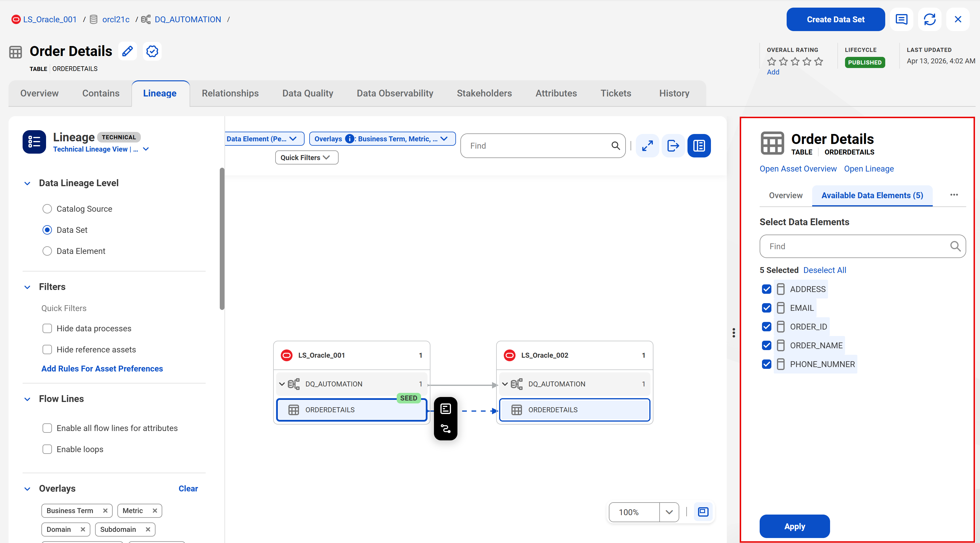Image resolution: width=980 pixels, height=543 pixels.
Task: Uncheck the ORDER_ID data element
Action: tap(766, 327)
